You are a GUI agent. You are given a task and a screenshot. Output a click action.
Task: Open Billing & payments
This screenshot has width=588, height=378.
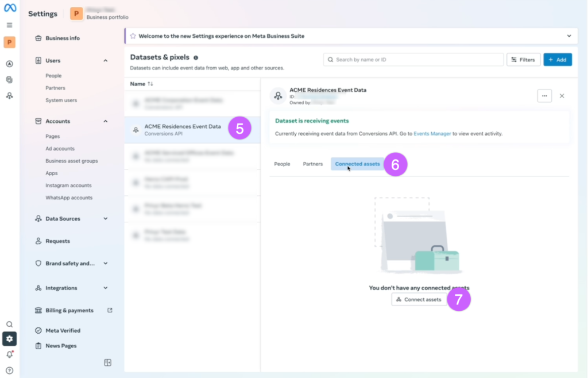[69, 310]
